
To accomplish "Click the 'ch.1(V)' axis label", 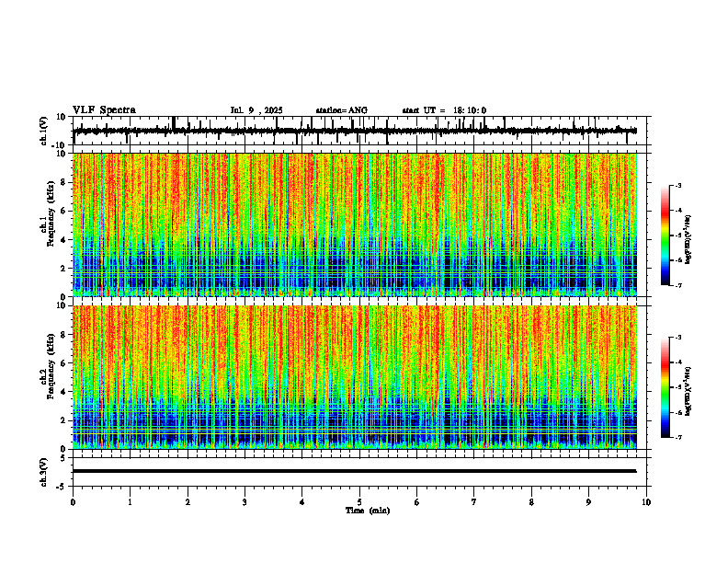I will point(44,131).
